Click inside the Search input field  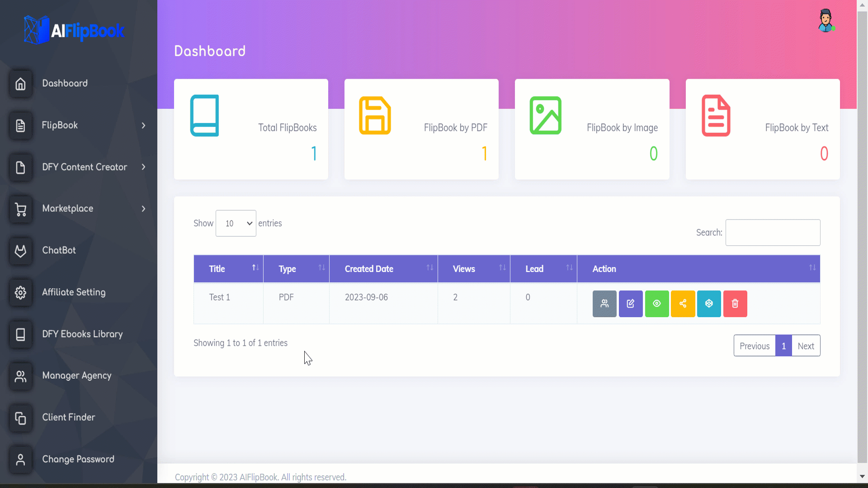tap(773, 233)
